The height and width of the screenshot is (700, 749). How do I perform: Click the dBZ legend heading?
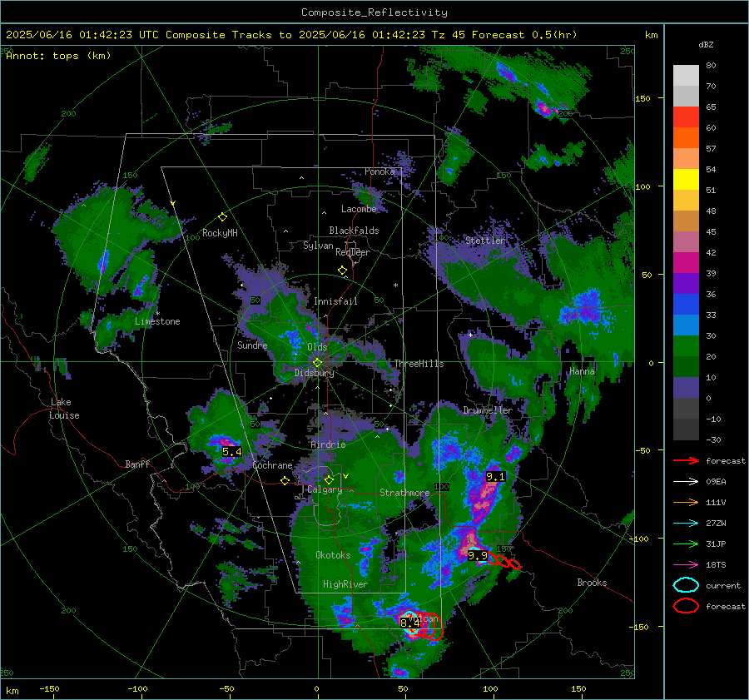706,45
